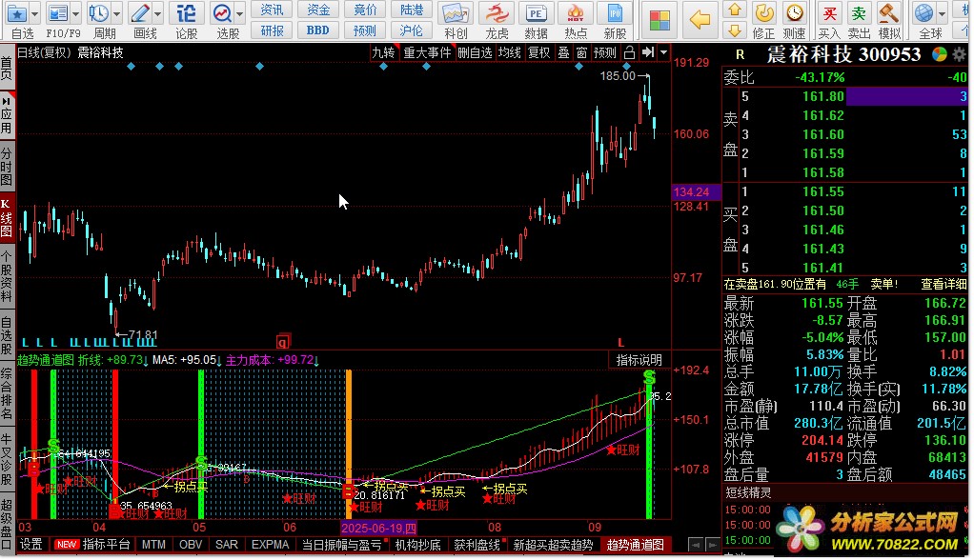Open the 测速 speed test clock icon
This screenshot has height=560, width=974.
coord(794,13)
